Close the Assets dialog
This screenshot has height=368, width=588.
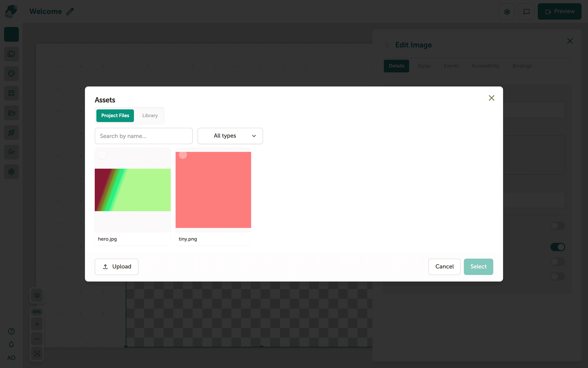[x=492, y=98]
